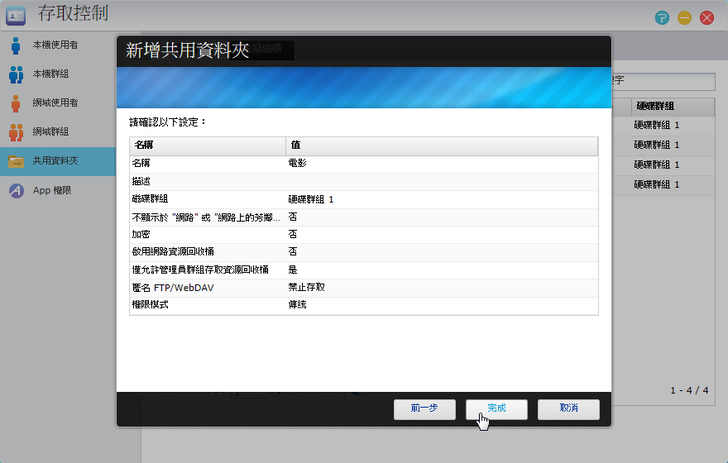
Task: Select 共用資料夾 in the sidebar
Action: (56, 161)
